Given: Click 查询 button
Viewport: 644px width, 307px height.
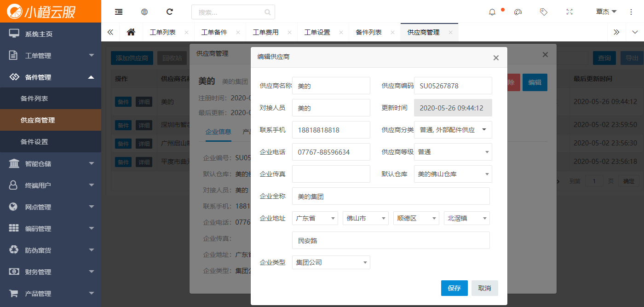Looking at the screenshot, I should point(604,58).
